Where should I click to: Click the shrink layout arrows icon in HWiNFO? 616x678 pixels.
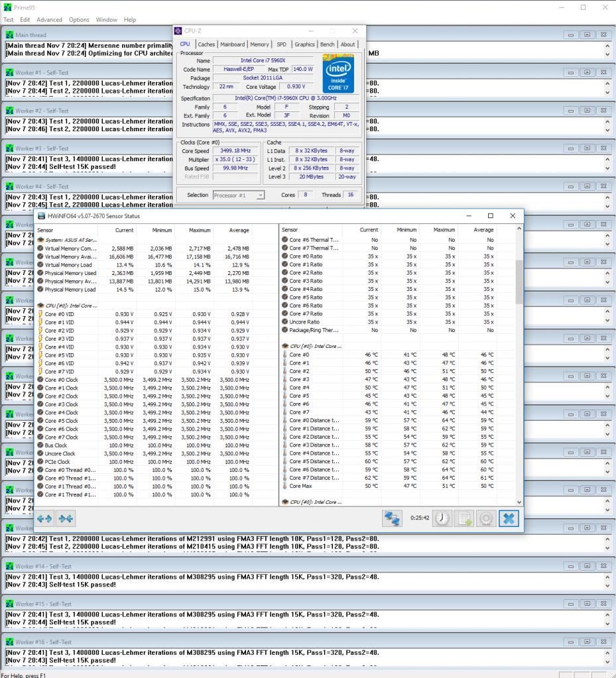pos(66,518)
